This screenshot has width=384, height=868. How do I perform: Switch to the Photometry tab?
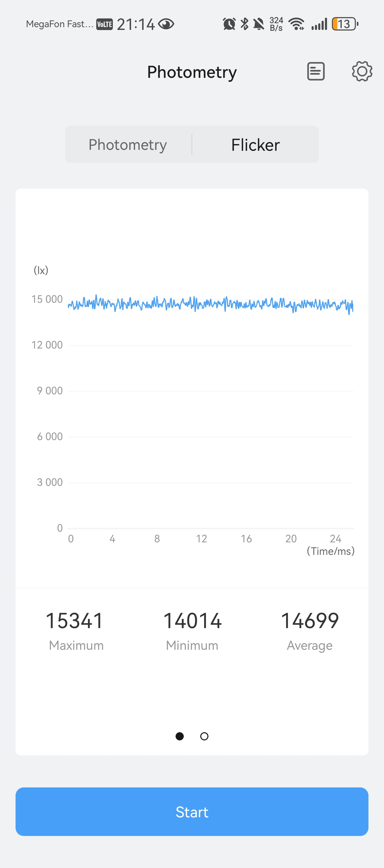pos(128,145)
